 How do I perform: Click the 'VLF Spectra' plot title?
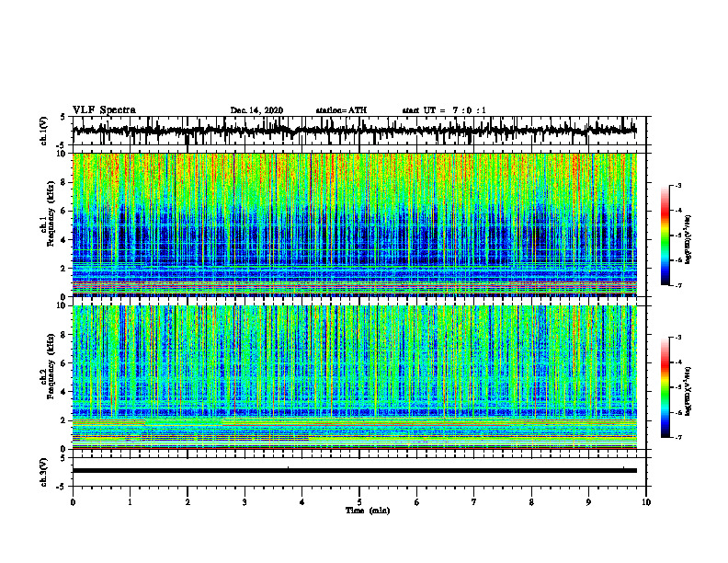coord(104,109)
